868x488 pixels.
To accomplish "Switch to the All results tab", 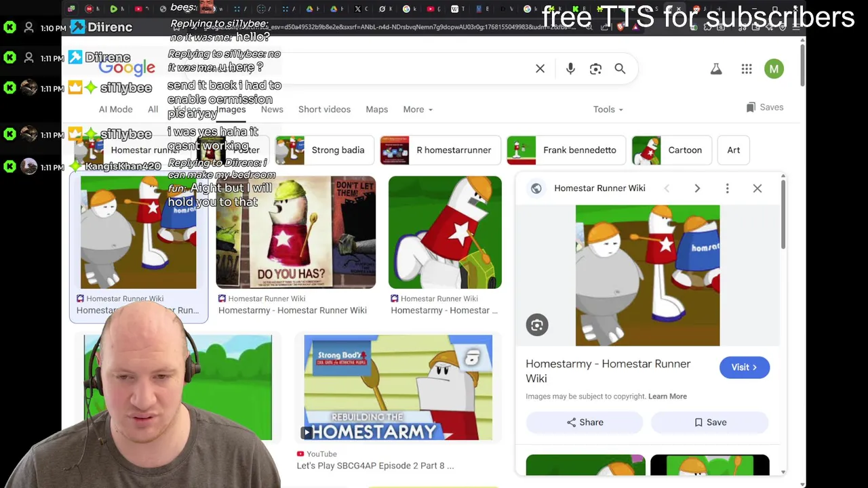I will [x=153, y=109].
